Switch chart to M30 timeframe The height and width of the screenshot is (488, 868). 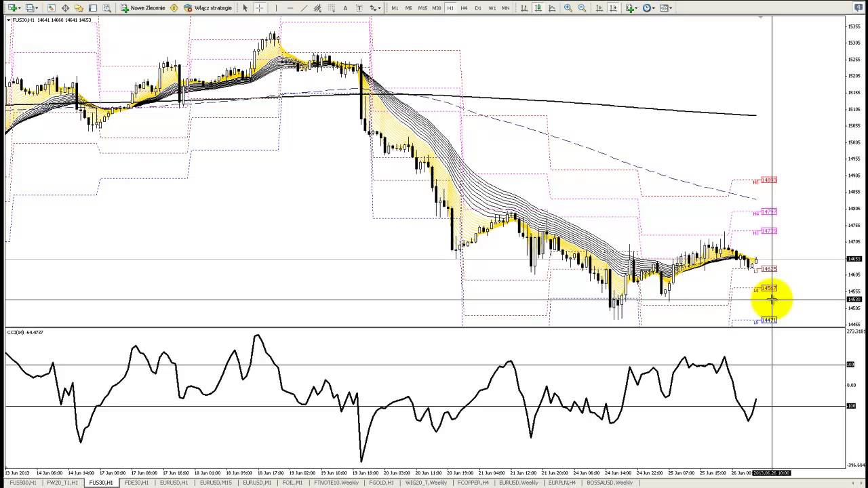click(437, 8)
